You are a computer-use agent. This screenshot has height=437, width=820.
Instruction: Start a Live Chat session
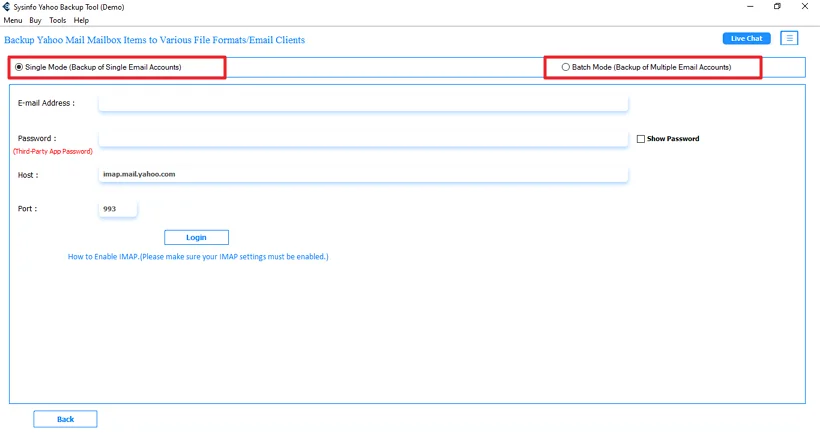746,38
